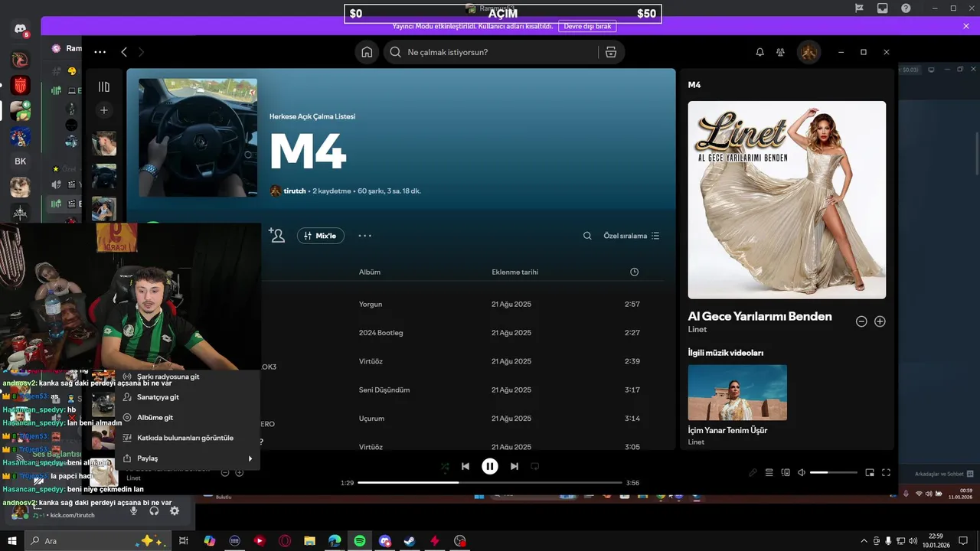Viewport: 980px width, 551px height.
Task: Collapse Your Library sidebar icon
Action: [104, 86]
